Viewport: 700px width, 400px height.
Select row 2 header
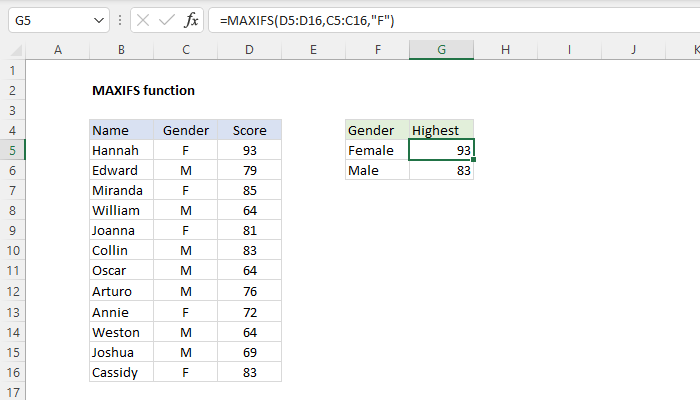point(12,90)
